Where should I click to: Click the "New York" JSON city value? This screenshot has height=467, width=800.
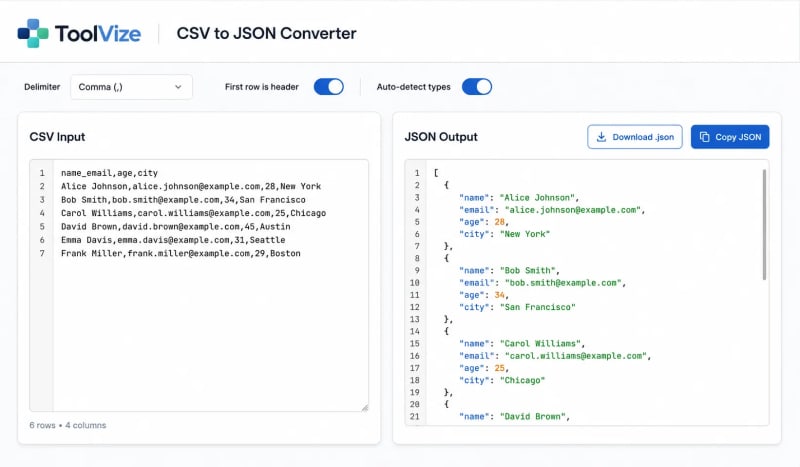pos(524,234)
